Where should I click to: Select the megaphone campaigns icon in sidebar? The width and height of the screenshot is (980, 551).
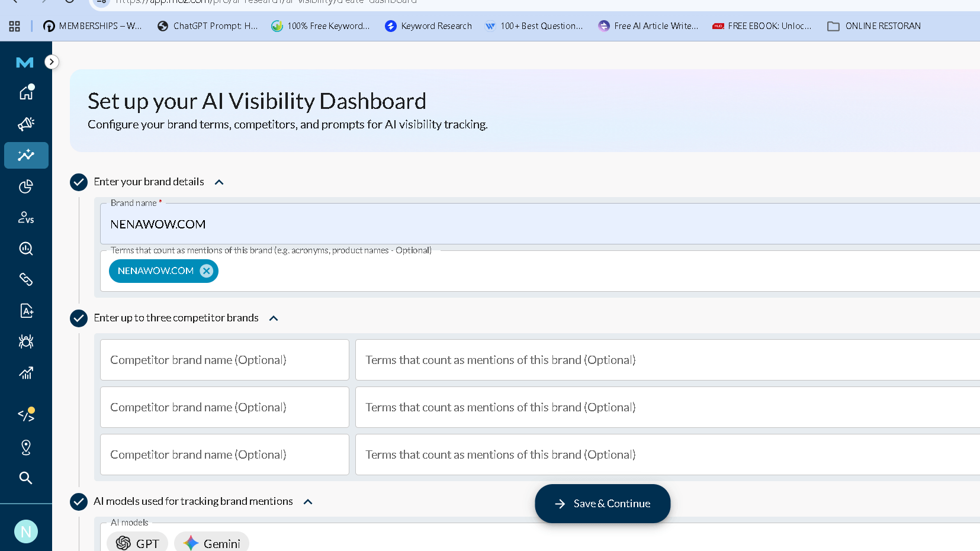[26, 124]
